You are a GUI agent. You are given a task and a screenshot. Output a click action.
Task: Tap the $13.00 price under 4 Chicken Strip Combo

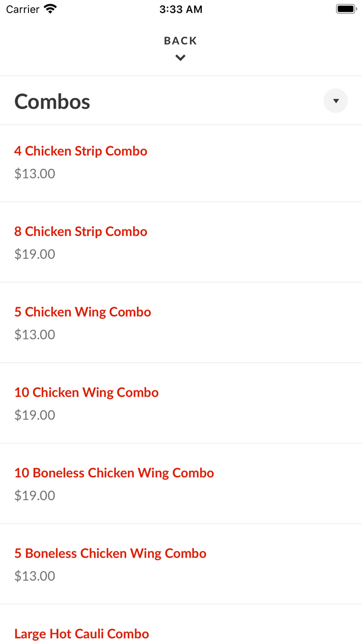pyautogui.click(x=34, y=173)
